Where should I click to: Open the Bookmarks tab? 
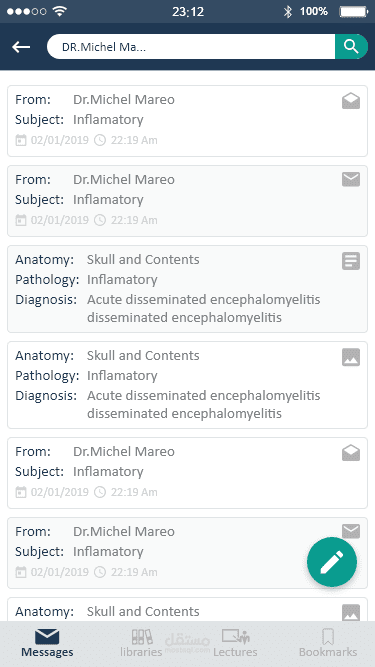click(328, 643)
